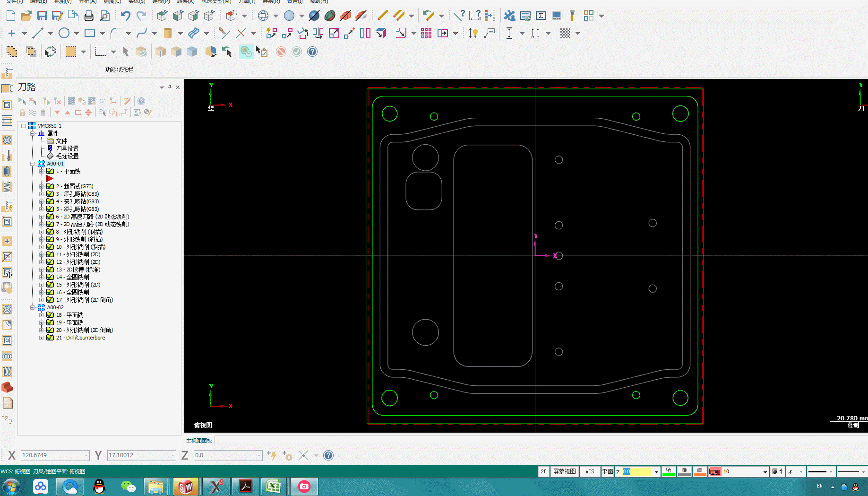
Task: Undo the last action
Action: [x=125, y=16]
